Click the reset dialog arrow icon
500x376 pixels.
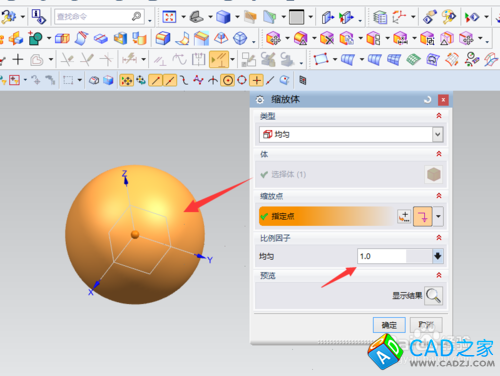pyautogui.click(x=427, y=99)
